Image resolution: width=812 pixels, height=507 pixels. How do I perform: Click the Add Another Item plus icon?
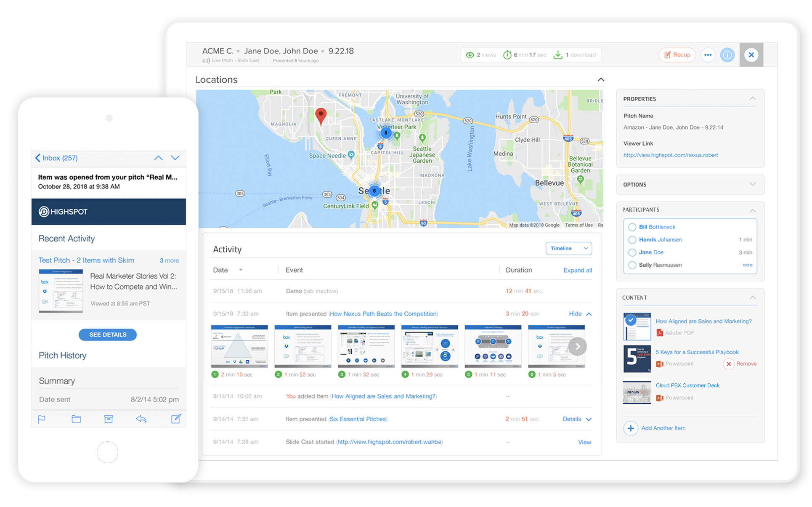pyautogui.click(x=630, y=428)
